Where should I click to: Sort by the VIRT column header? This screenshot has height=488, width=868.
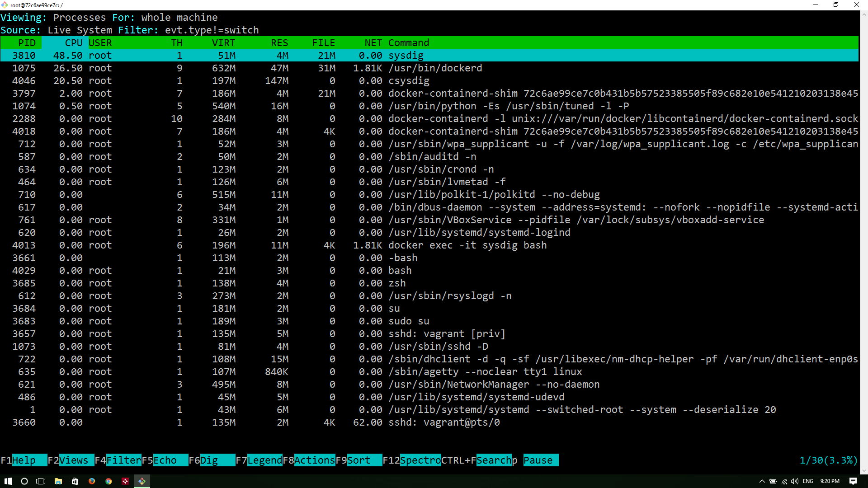click(224, 42)
